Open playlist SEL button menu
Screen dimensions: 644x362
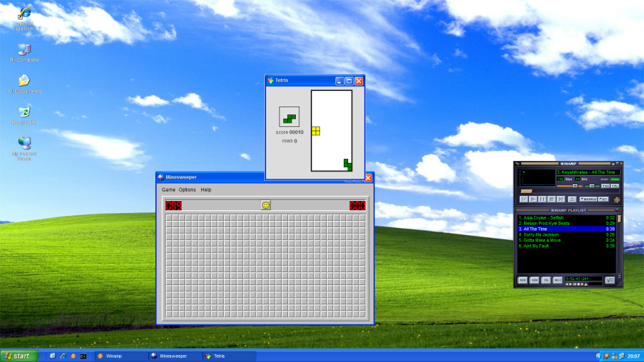(546, 280)
